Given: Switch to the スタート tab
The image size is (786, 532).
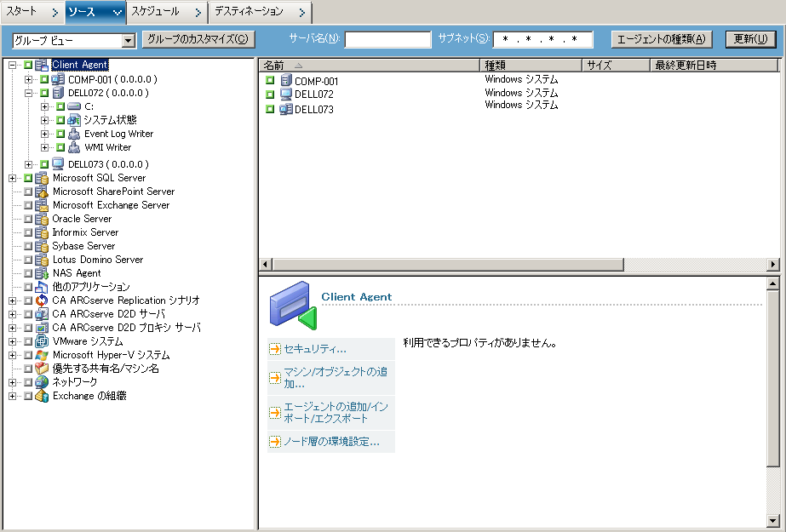Looking at the screenshot, I should [32, 12].
